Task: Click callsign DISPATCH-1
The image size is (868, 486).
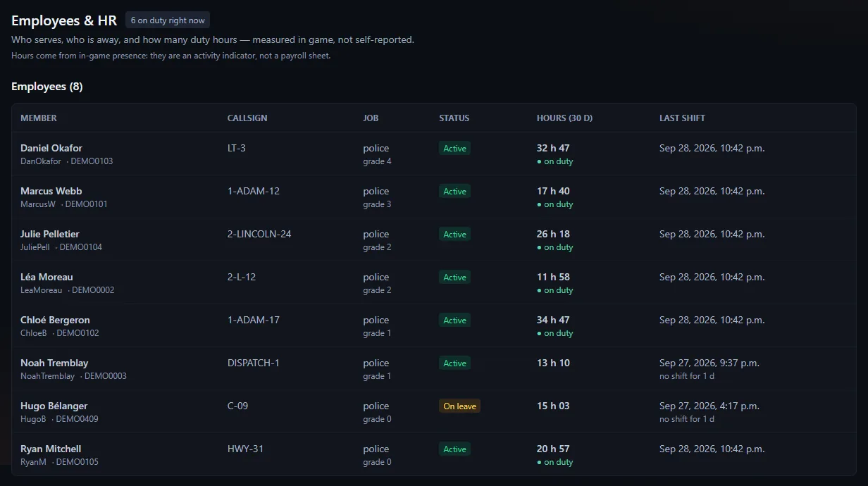Action: (254, 363)
